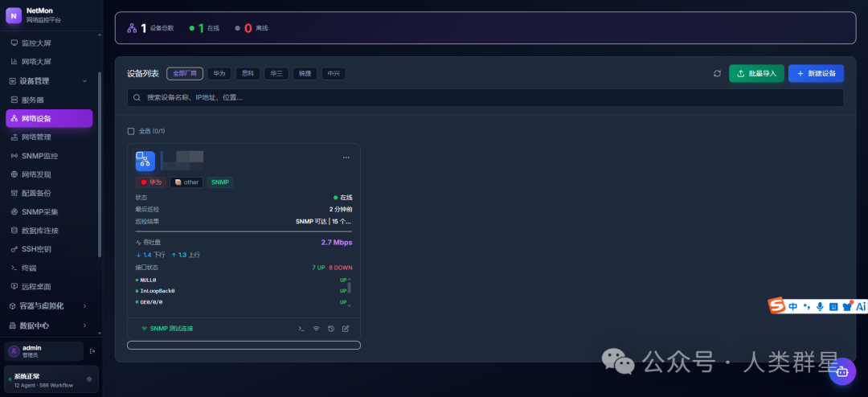Viewport: 868px width, 397px height.
Task: Click the refresh icon beside 批量导入
Action: coord(717,74)
